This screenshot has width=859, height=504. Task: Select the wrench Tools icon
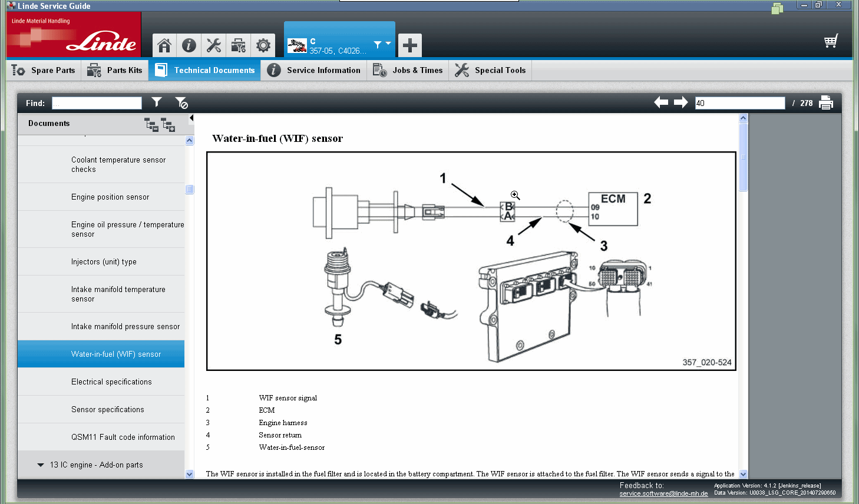(x=213, y=45)
